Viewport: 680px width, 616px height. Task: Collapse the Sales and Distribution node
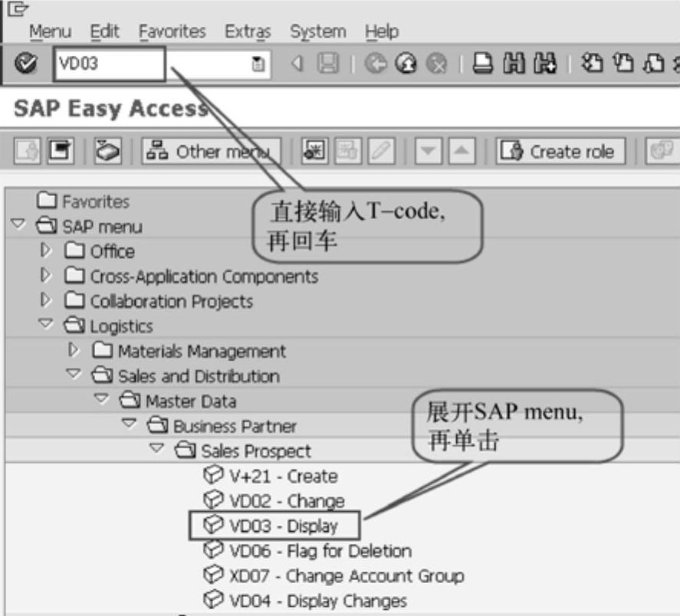(x=74, y=373)
